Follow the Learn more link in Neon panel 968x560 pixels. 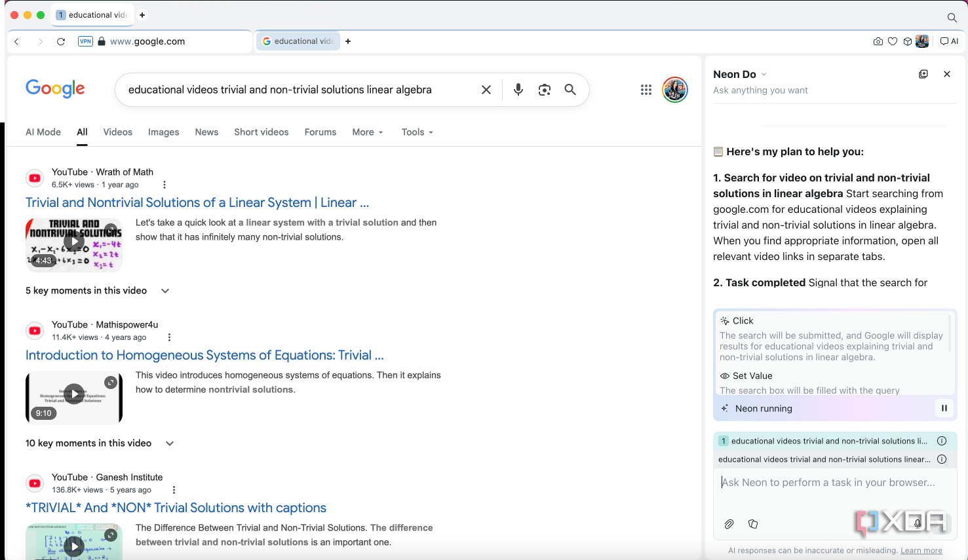921,551
